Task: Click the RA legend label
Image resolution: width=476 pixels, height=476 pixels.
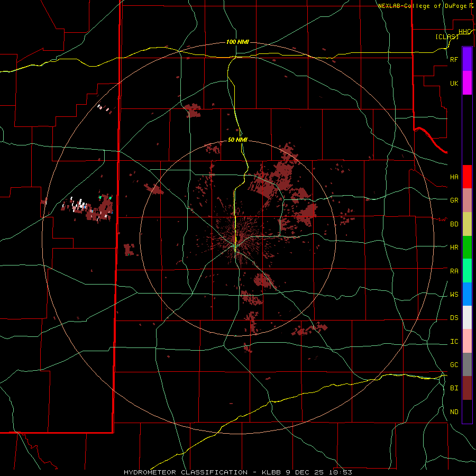Action: (454, 271)
